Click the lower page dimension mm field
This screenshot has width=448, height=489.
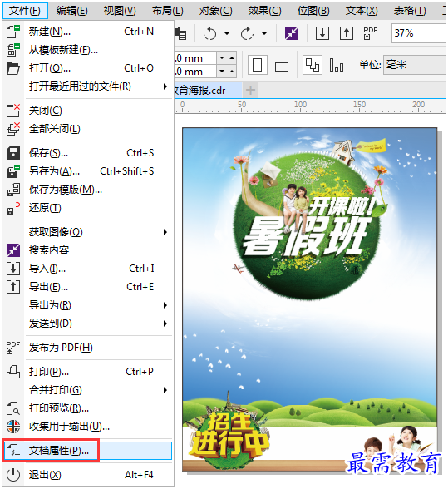(x=195, y=72)
